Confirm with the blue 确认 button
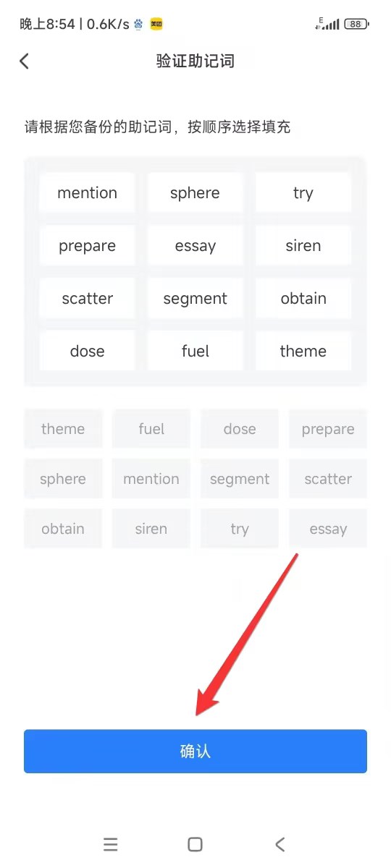This screenshot has height=868, width=391. pos(195,751)
